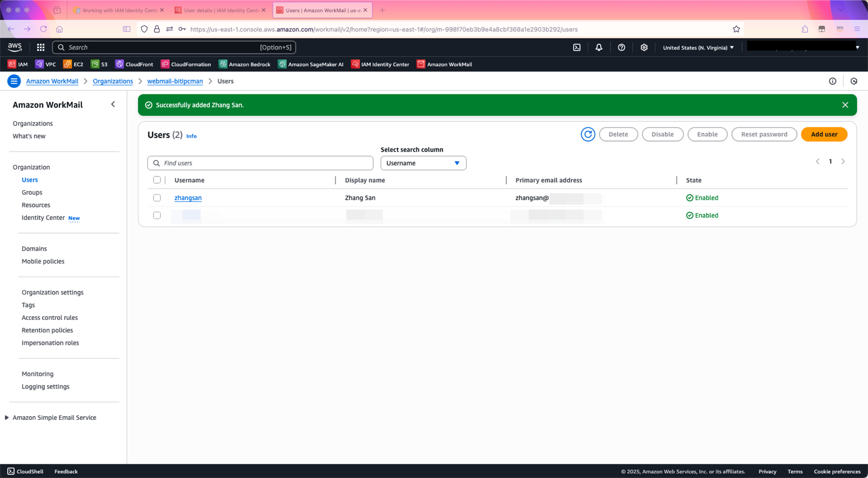Image resolution: width=868 pixels, height=478 pixels.
Task: Open the browser application hamburger menu
Action: click(x=857, y=29)
